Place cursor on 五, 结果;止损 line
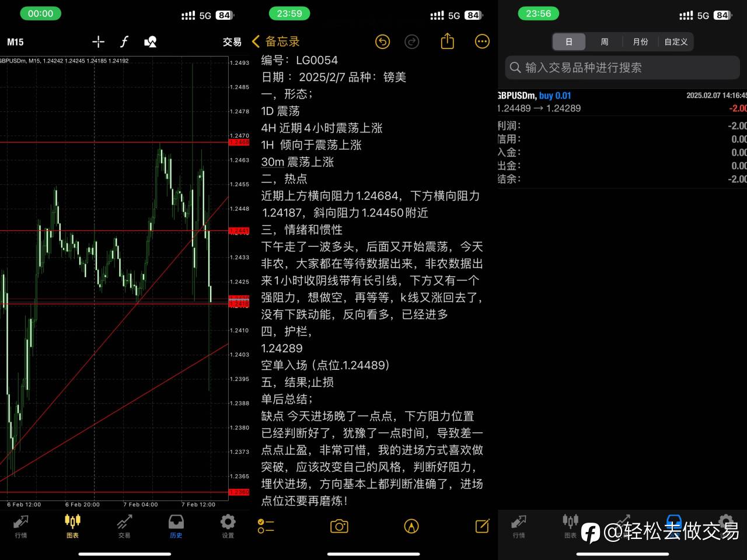Image resolution: width=747 pixels, height=560 pixels. (298, 382)
